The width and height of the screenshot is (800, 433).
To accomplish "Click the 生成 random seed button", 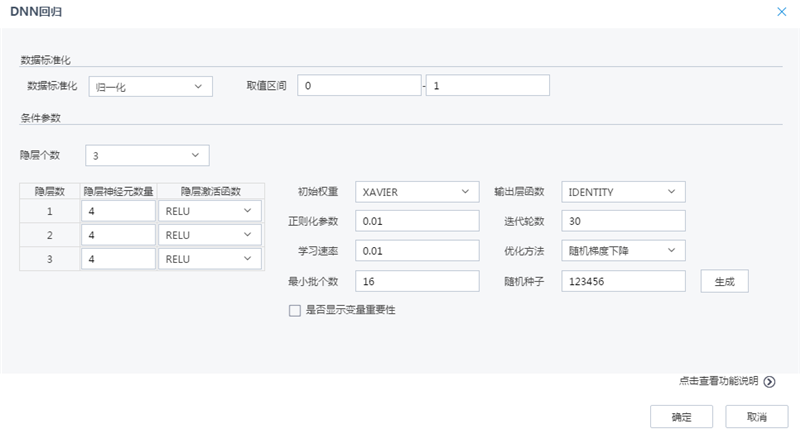I will [x=724, y=281].
